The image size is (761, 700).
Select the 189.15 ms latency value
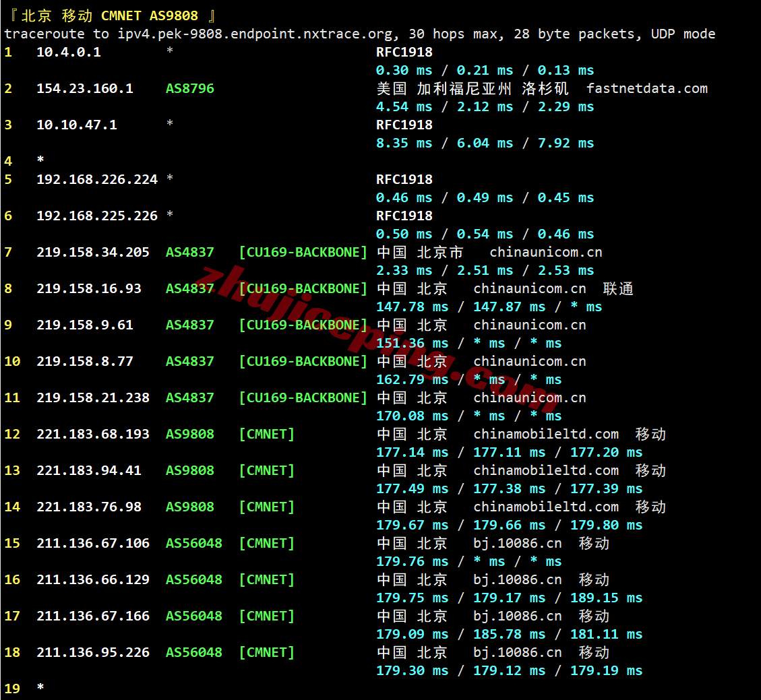(606, 598)
